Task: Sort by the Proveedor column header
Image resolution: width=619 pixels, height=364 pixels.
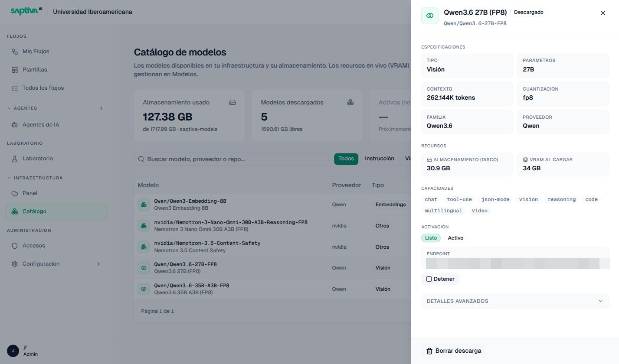Action: tap(347, 185)
